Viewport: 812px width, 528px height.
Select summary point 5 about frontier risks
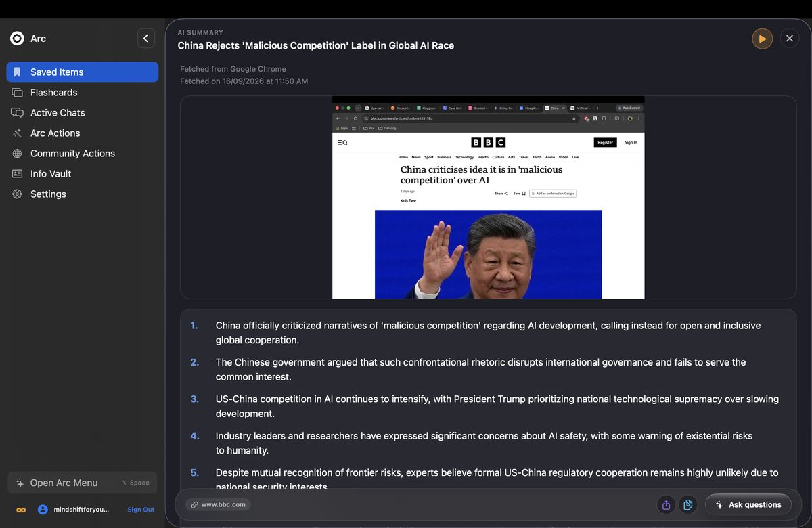497,479
